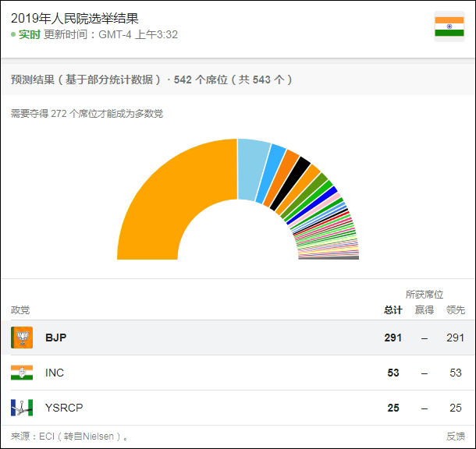The height and width of the screenshot is (449, 476).
Task: Click the BJP lotus party logo
Action: pyautogui.click(x=22, y=338)
